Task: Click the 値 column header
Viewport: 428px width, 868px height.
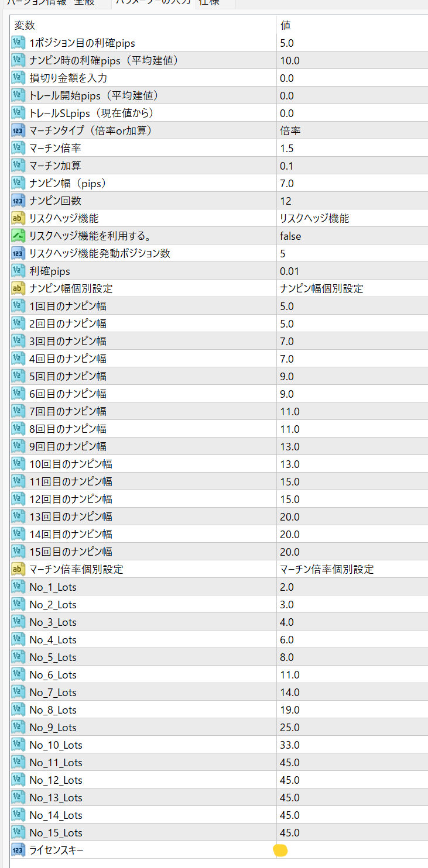Action: tap(351, 25)
